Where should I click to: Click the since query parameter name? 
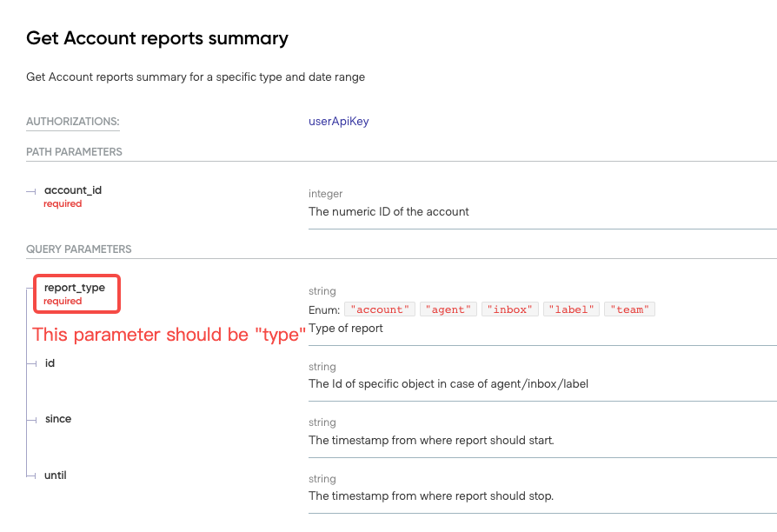tap(58, 419)
